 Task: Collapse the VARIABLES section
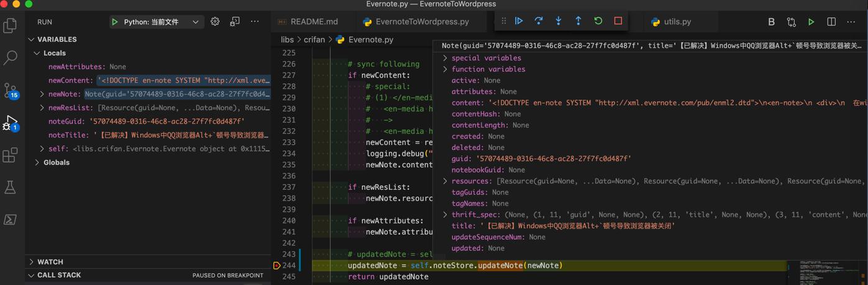click(x=32, y=39)
